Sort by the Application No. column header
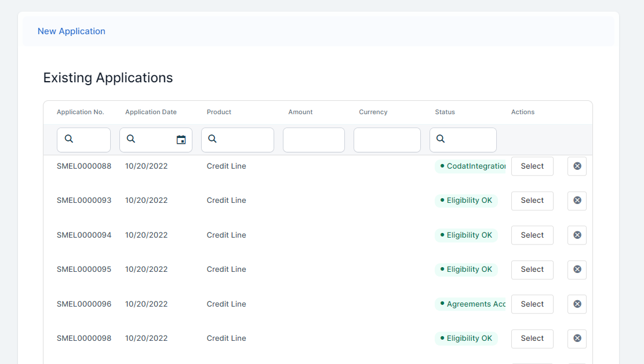This screenshot has height=364, width=644. (x=80, y=112)
